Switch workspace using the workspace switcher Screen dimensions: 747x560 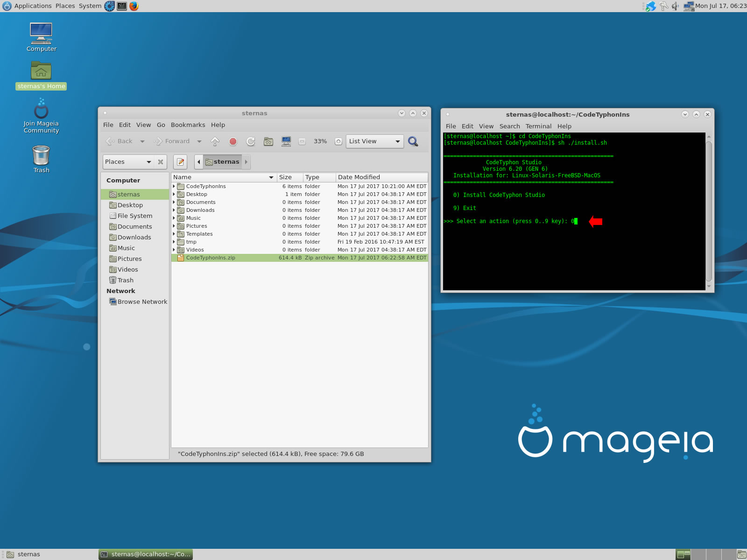click(x=705, y=554)
